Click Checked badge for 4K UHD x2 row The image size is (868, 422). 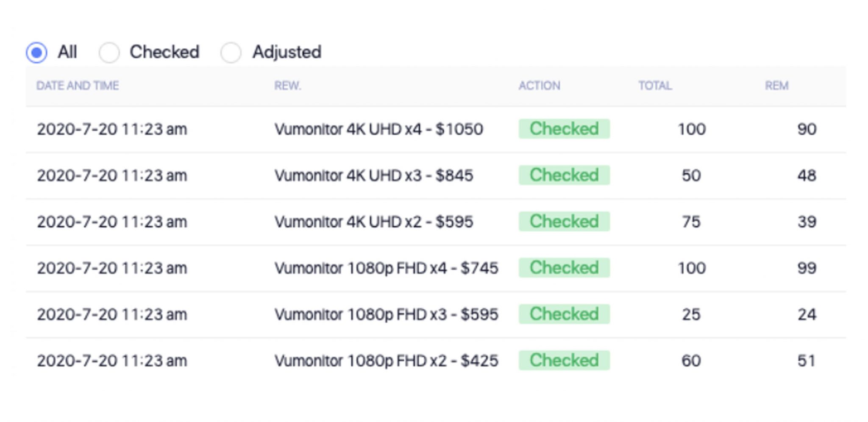pyautogui.click(x=564, y=221)
